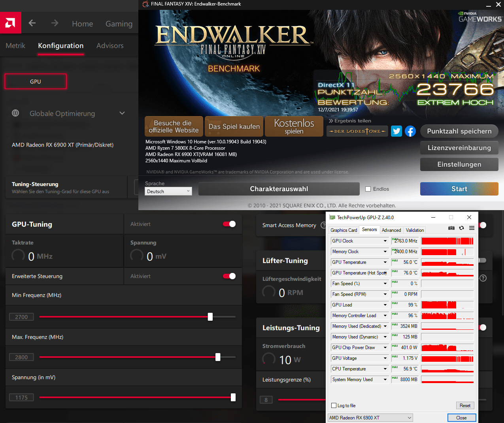Open the Sprache Deutsch dropdown
The image size is (504, 423).
tap(168, 191)
